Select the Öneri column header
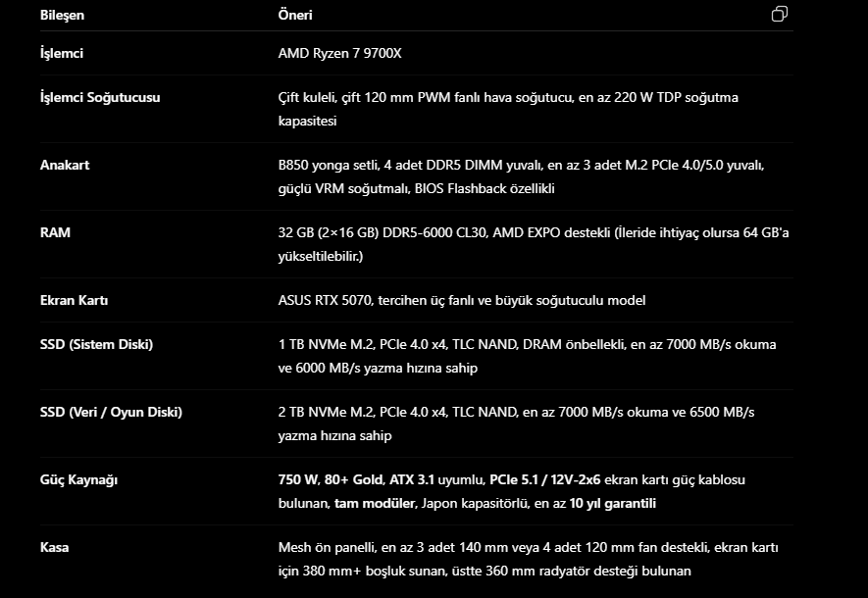The height and width of the screenshot is (598, 868). pos(295,15)
